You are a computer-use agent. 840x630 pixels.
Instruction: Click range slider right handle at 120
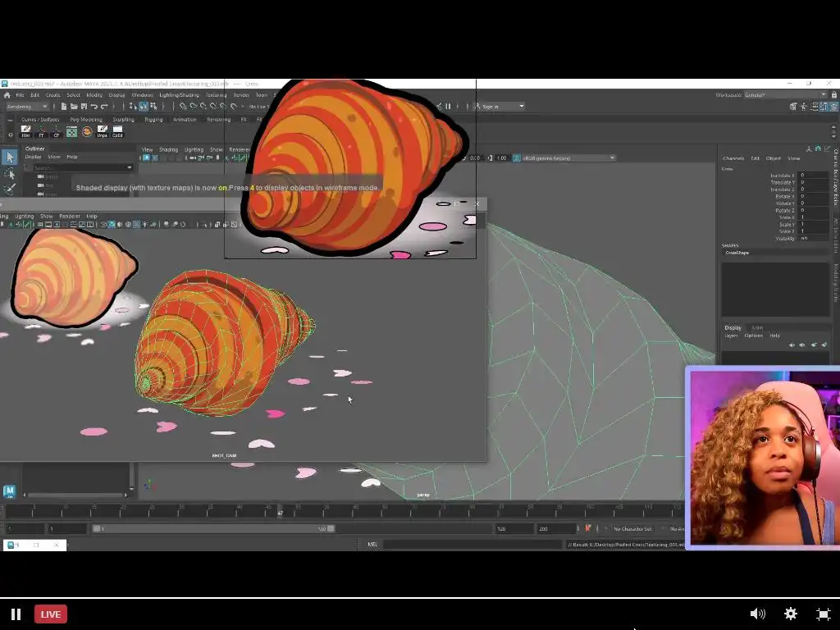331,529
